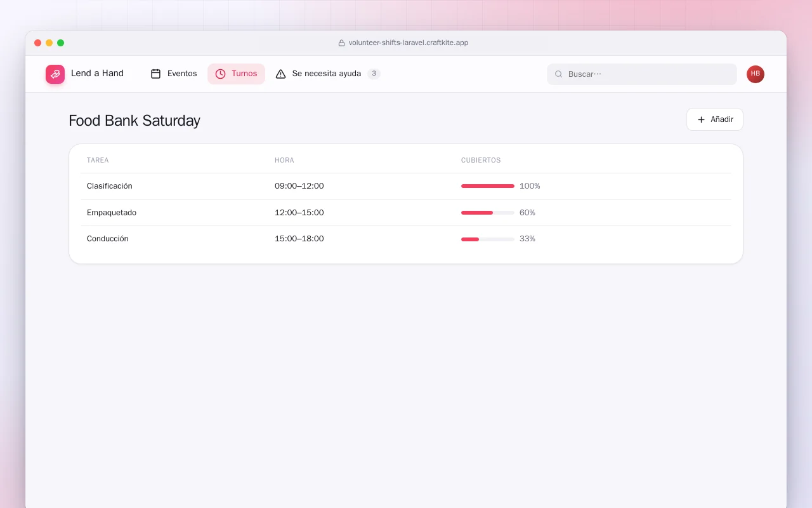
Task: Click the magnifier icon in search
Action: pyautogui.click(x=559, y=74)
